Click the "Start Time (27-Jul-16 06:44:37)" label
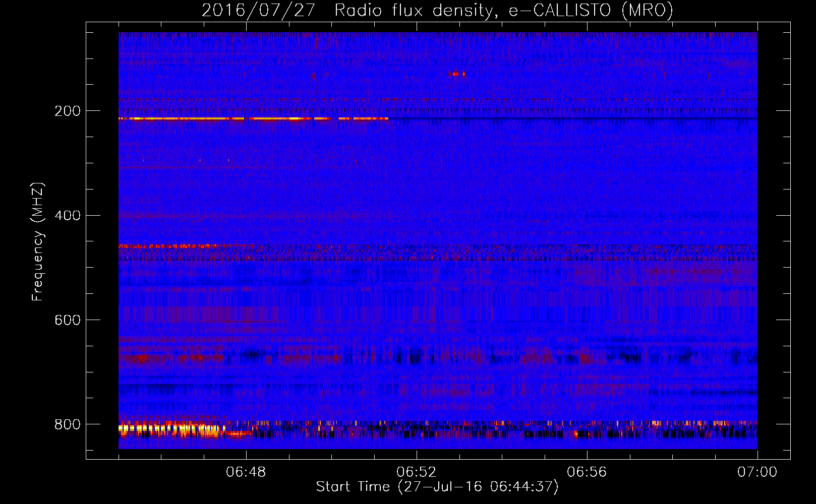Image resolution: width=816 pixels, height=504 pixels. pyautogui.click(x=437, y=487)
